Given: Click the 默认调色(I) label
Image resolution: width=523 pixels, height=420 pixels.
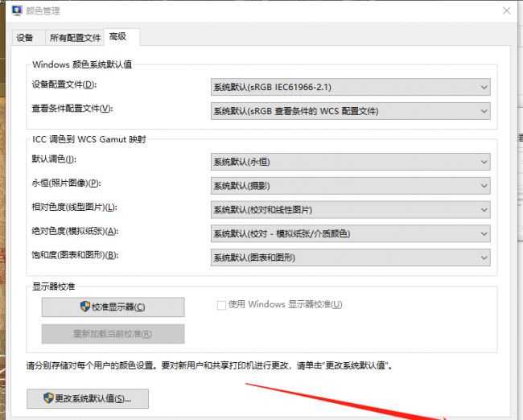Looking at the screenshot, I should 54,159.
